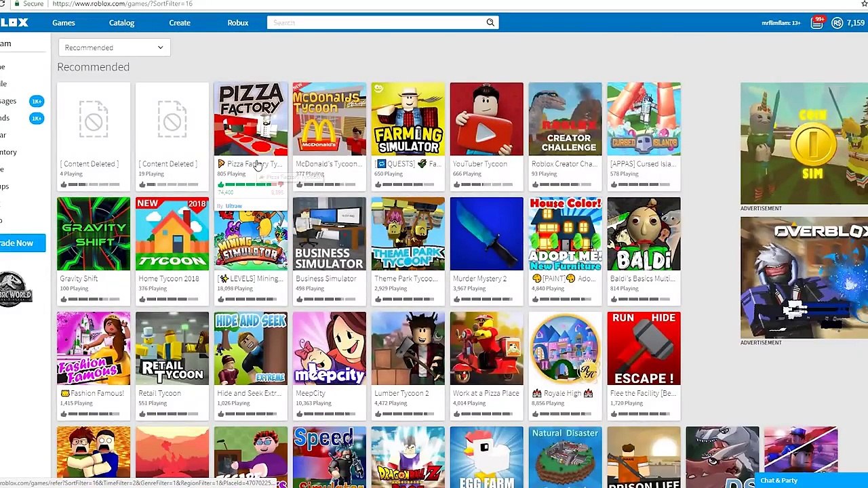Click the mrflimflam username link
Image resolution: width=868 pixels, height=488 pixels.
(x=781, y=23)
